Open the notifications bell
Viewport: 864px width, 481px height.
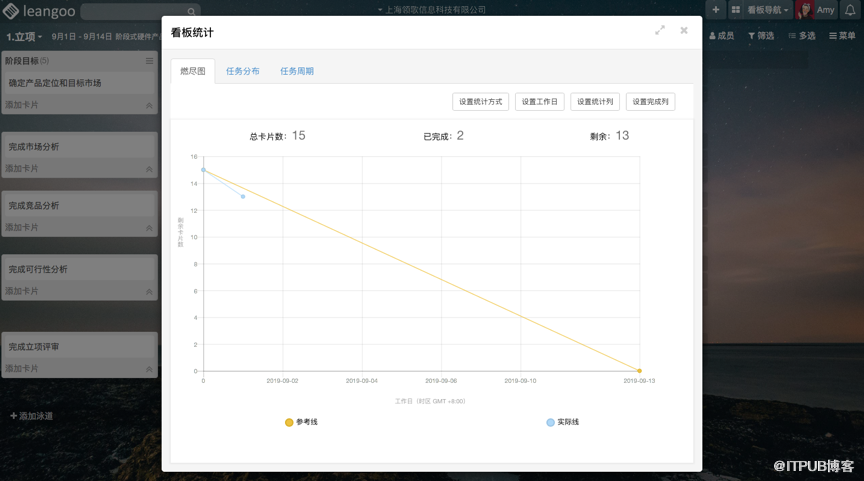click(851, 10)
